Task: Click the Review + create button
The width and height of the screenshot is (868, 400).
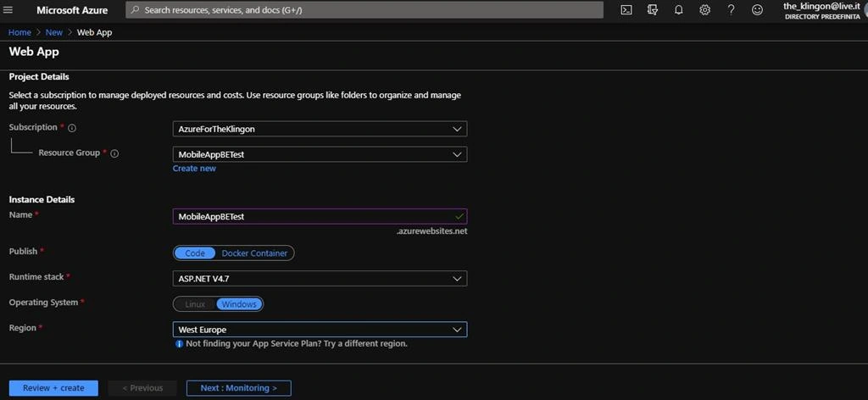Action: click(x=53, y=388)
